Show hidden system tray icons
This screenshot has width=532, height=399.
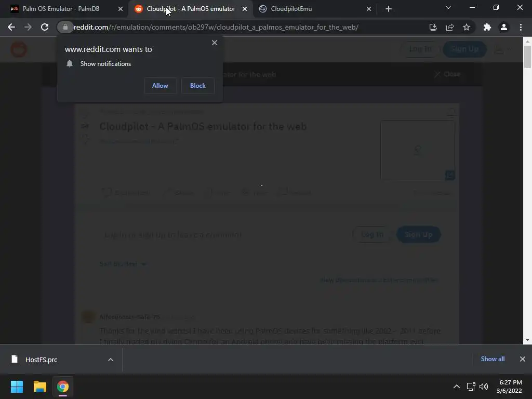coord(457,387)
